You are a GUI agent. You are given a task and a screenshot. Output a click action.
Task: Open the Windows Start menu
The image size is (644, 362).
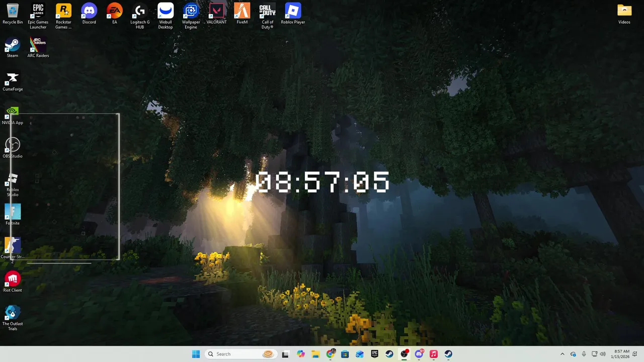(x=196, y=354)
